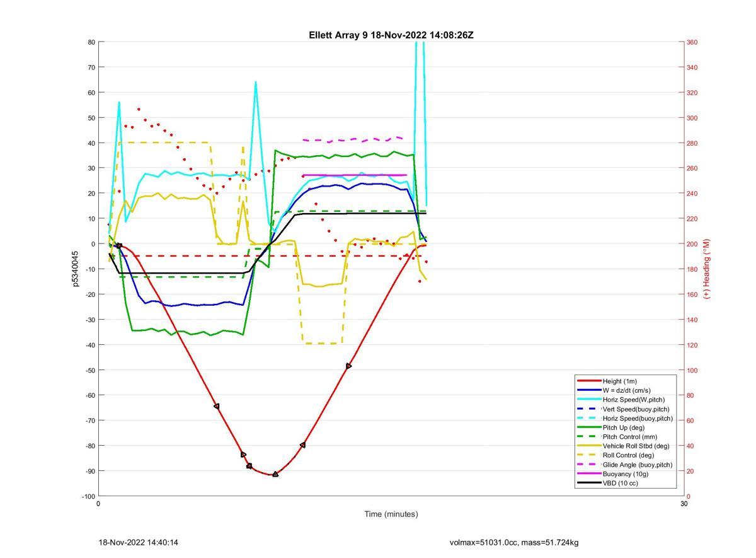Click the dashed magenta Glide Angle line in the plot

pyautogui.click(x=353, y=139)
